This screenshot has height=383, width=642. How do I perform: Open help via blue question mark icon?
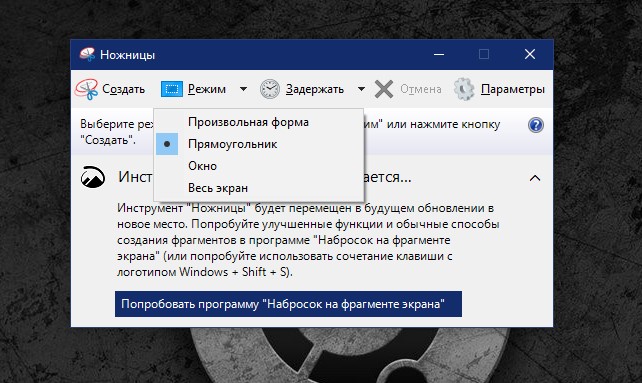point(536,125)
